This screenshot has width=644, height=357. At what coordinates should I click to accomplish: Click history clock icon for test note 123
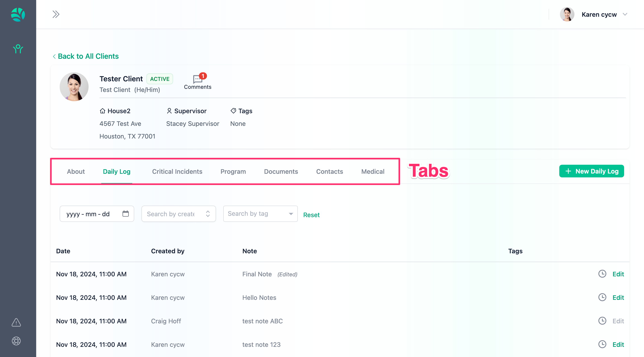[x=602, y=344]
